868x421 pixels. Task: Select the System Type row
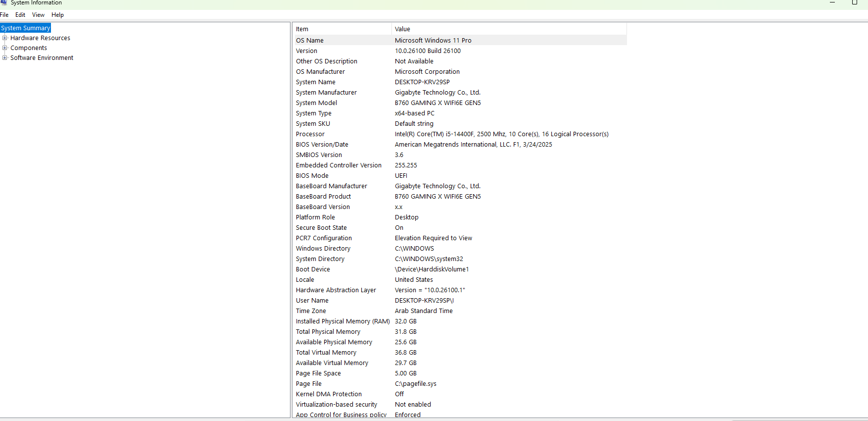point(460,113)
